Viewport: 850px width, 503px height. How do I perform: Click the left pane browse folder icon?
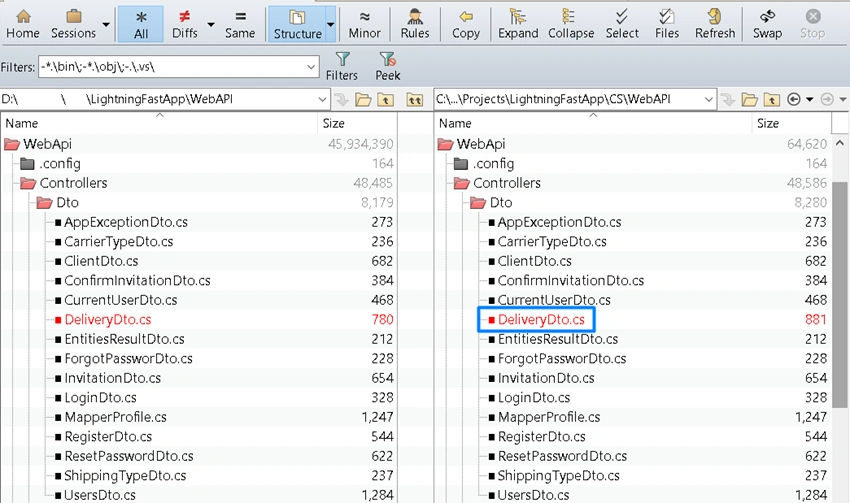(x=363, y=100)
